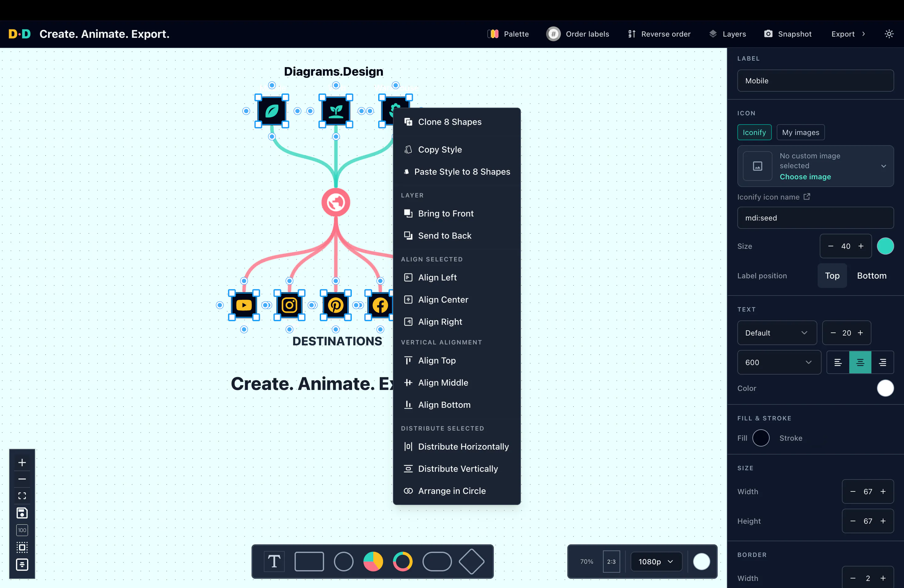Viewport: 904px width, 588px height.
Task: Expand the custom image selector chevron
Action: tap(883, 166)
